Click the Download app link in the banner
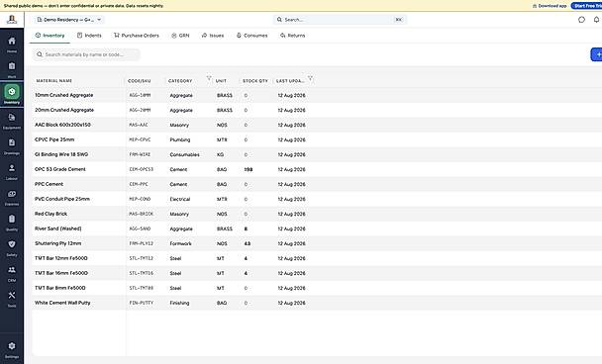The height and width of the screenshot is (364, 602). (x=550, y=6)
